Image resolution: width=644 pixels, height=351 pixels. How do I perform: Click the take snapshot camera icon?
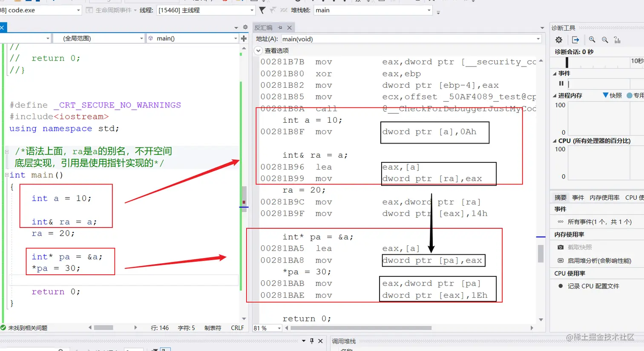[x=561, y=247]
